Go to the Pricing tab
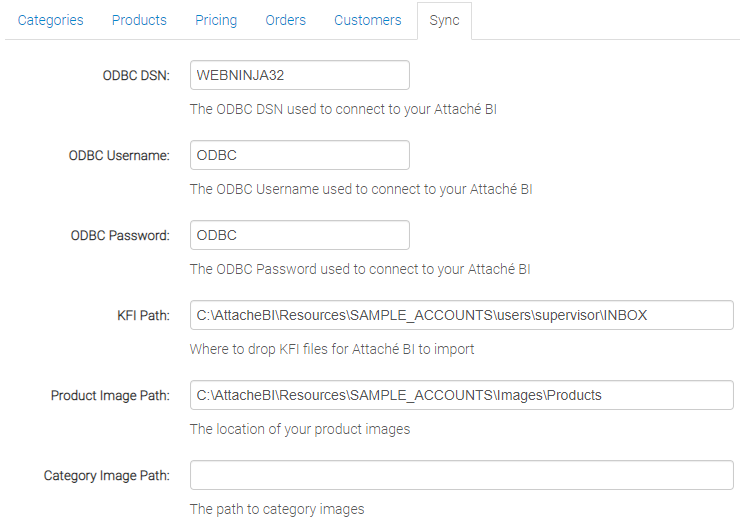Viewport: 740px width, 524px height. pos(216,20)
